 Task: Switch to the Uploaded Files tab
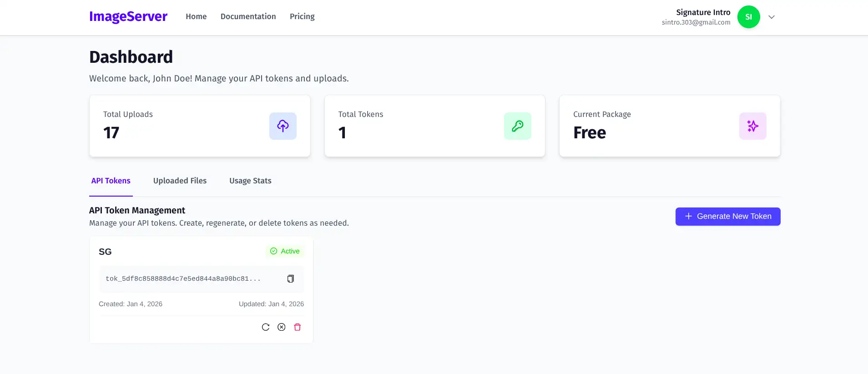coord(180,181)
